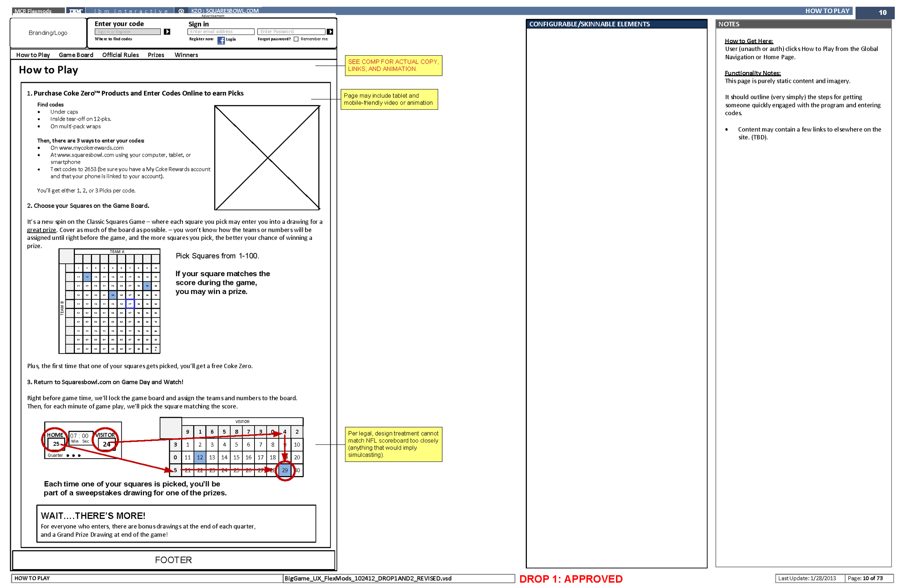The width and height of the screenshot is (909, 588).
Task: Click the ibm interactive header text
Action: click(x=132, y=11)
